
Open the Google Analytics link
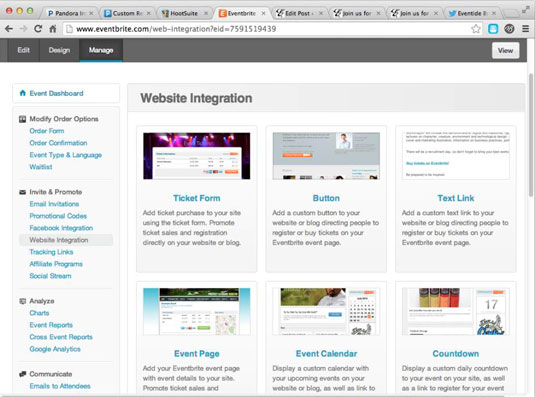(55, 349)
